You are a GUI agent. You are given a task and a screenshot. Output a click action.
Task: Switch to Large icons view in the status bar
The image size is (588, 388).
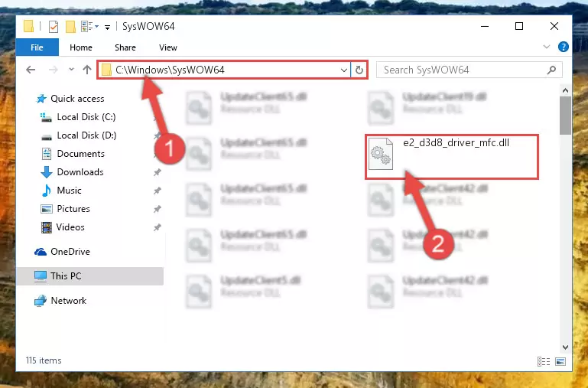[x=560, y=361]
